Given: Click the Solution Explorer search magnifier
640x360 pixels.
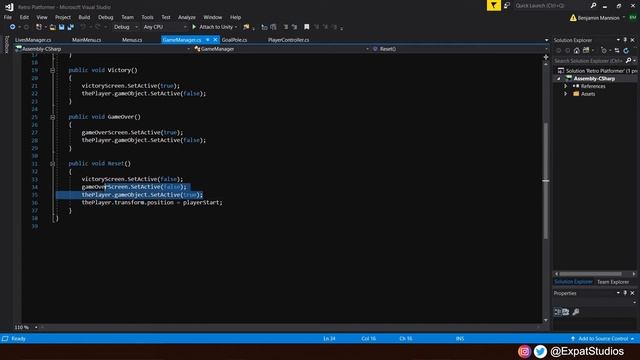Looking at the screenshot, I should coord(629,61).
